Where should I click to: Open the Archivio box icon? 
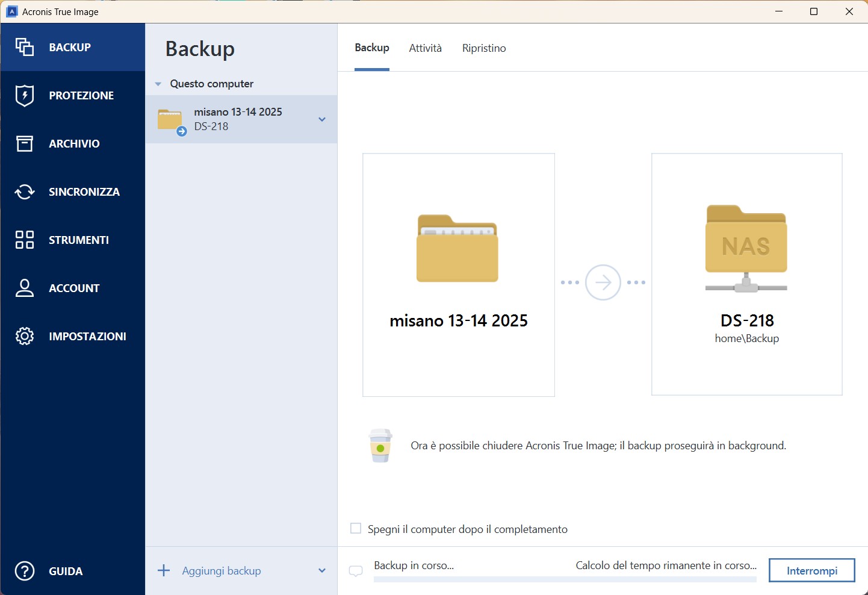tap(25, 143)
